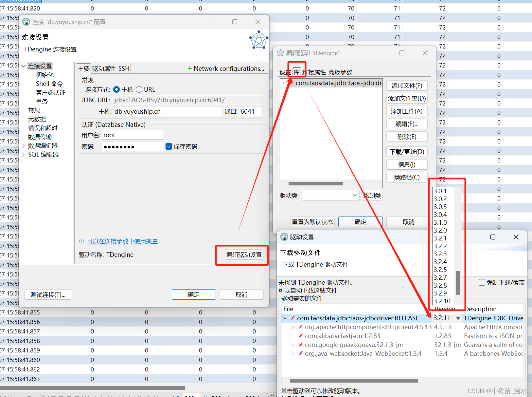The image size is (532, 397).
Task: Confirm with 确定 in connection configuration dialog
Action: [x=194, y=294]
